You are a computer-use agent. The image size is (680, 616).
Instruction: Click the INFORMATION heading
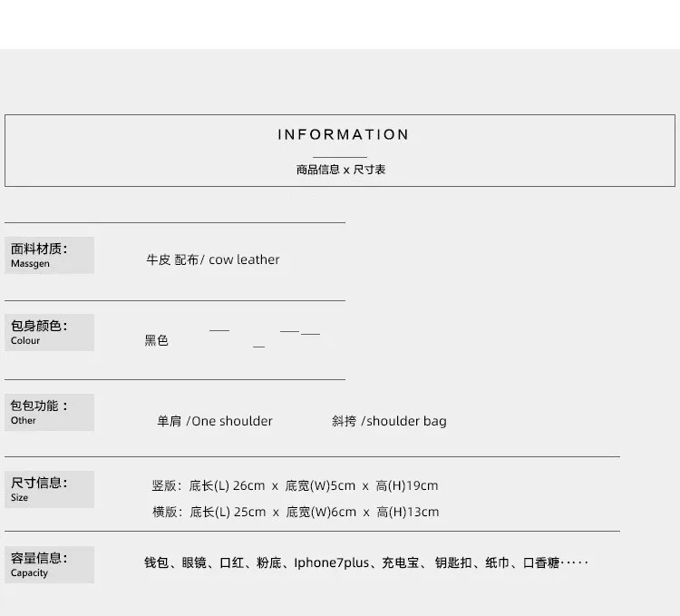(x=343, y=134)
